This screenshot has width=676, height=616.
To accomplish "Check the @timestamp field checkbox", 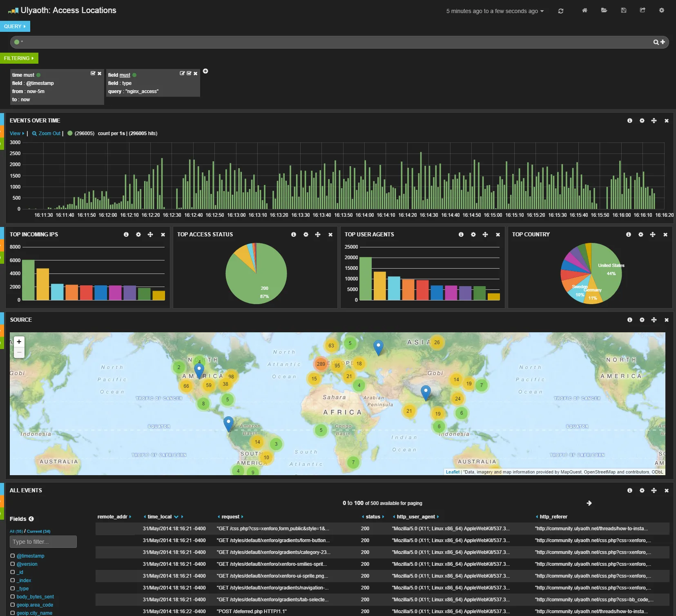I will click(13, 556).
